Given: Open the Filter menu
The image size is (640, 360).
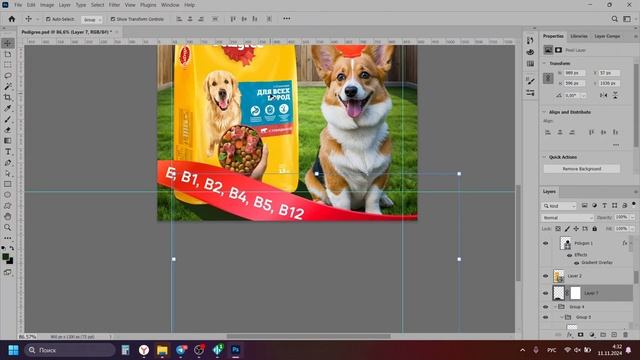Looking at the screenshot, I should (x=114, y=5).
